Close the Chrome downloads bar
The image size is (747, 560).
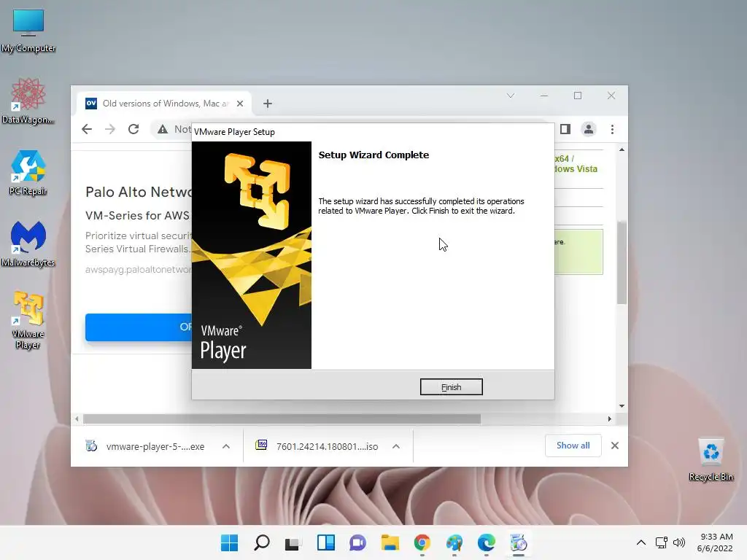[x=615, y=446]
